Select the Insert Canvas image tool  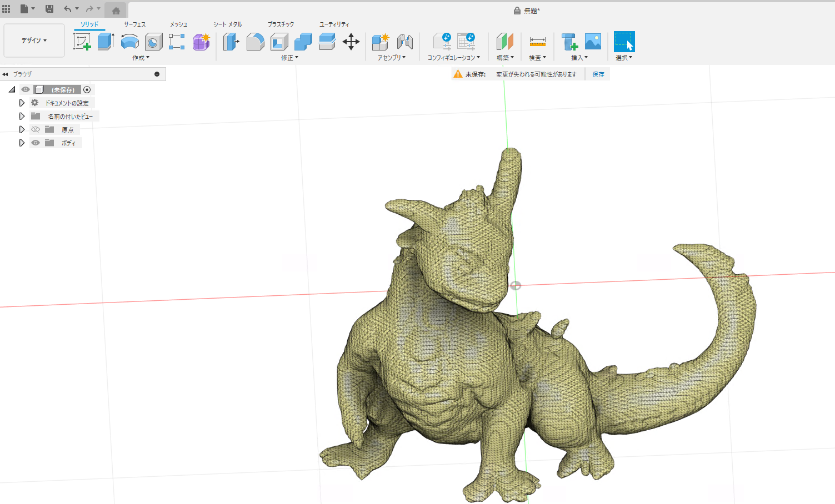[593, 42]
